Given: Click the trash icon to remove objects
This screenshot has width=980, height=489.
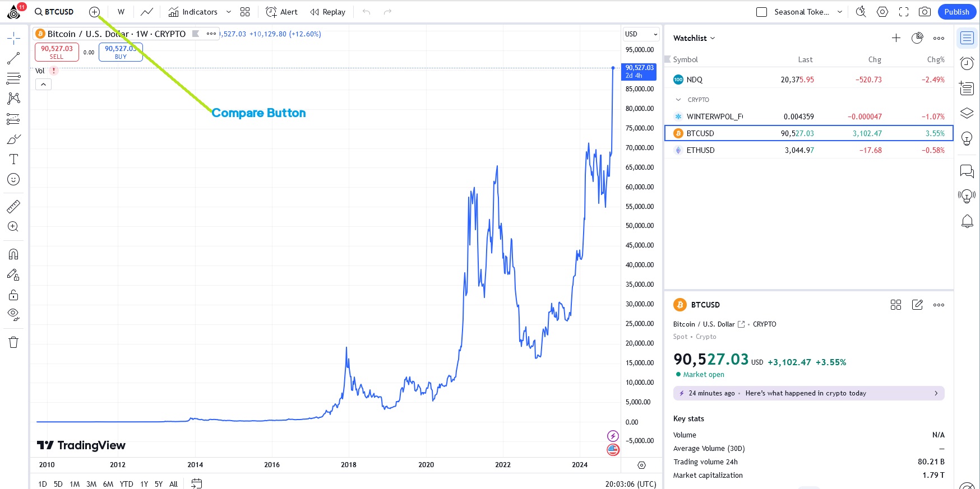Looking at the screenshot, I should (x=13, y=342).
